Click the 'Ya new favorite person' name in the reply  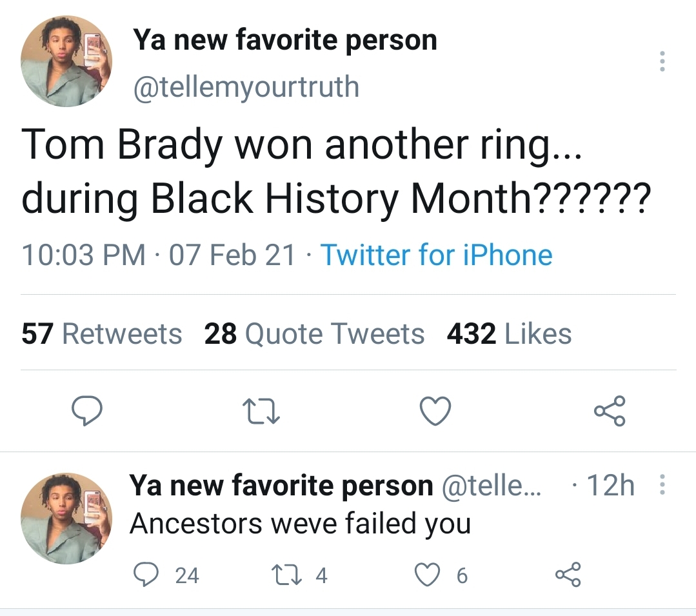[281, 485]
